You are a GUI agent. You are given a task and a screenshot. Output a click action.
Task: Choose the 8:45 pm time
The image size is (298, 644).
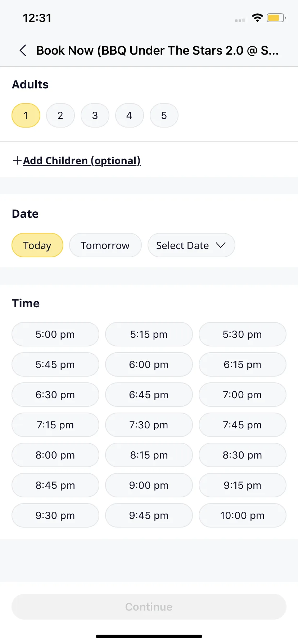pyautogui.click(x=55, y=485)
